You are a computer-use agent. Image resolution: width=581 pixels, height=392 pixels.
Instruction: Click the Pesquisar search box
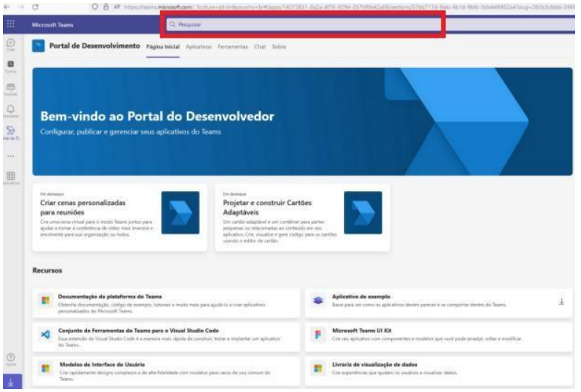(x=303, y=24)
